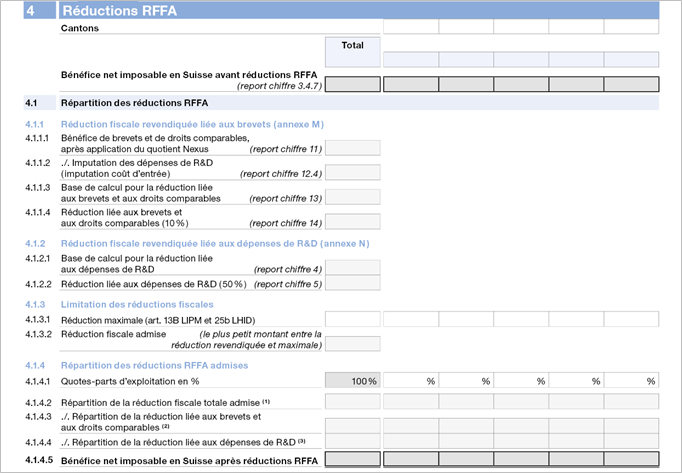Viewport: 682px width, 473px height.
Task: Click the section number '4' box
Action: 40,10
